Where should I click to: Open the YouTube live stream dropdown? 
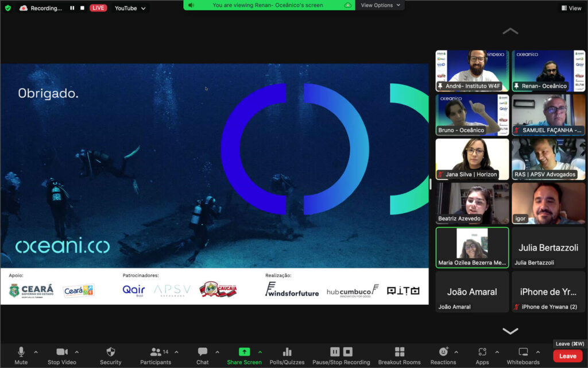[130, 8]
